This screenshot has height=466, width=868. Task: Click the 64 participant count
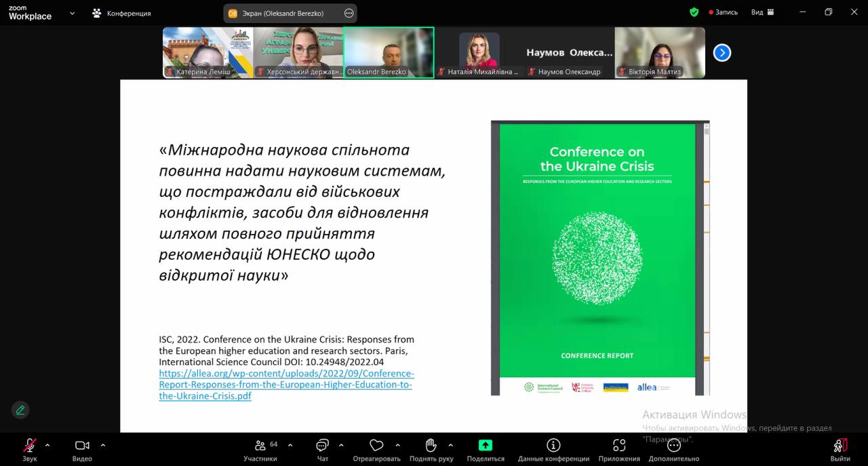tap(274, 444)
